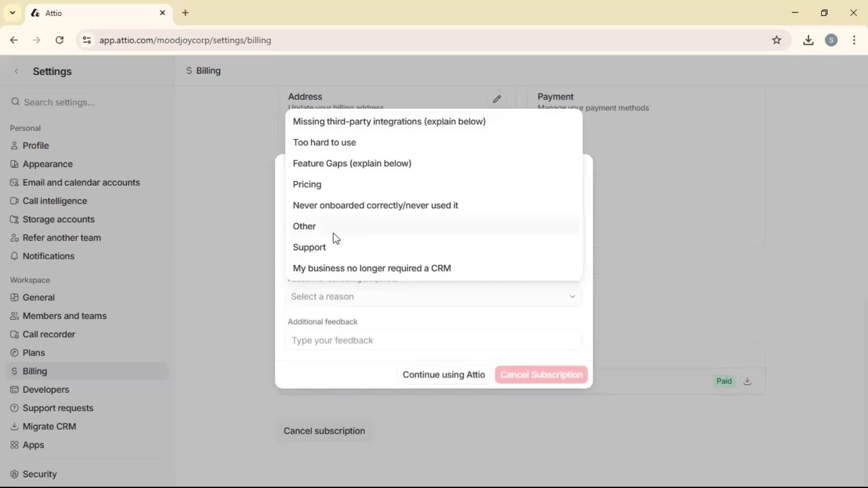Collapse Settings with the back chevron
The height and width of the screenshot is (488, 868).
point(16,71)
